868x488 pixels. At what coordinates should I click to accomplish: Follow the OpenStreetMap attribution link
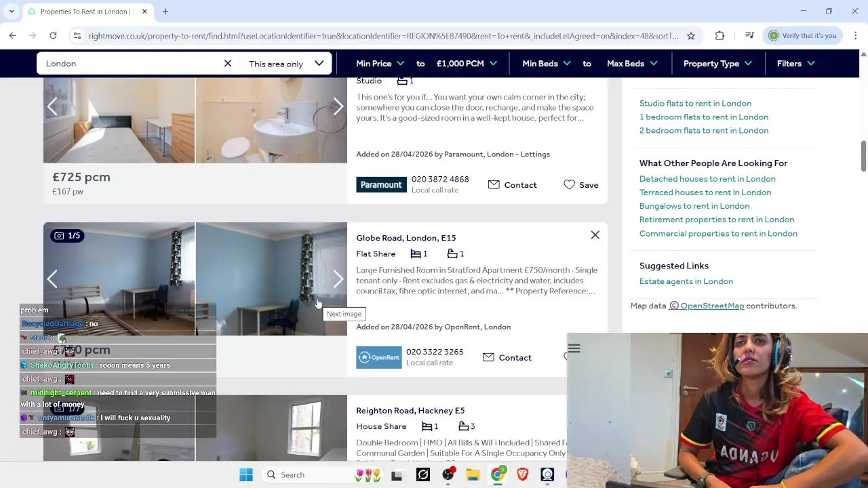[707, 306]
